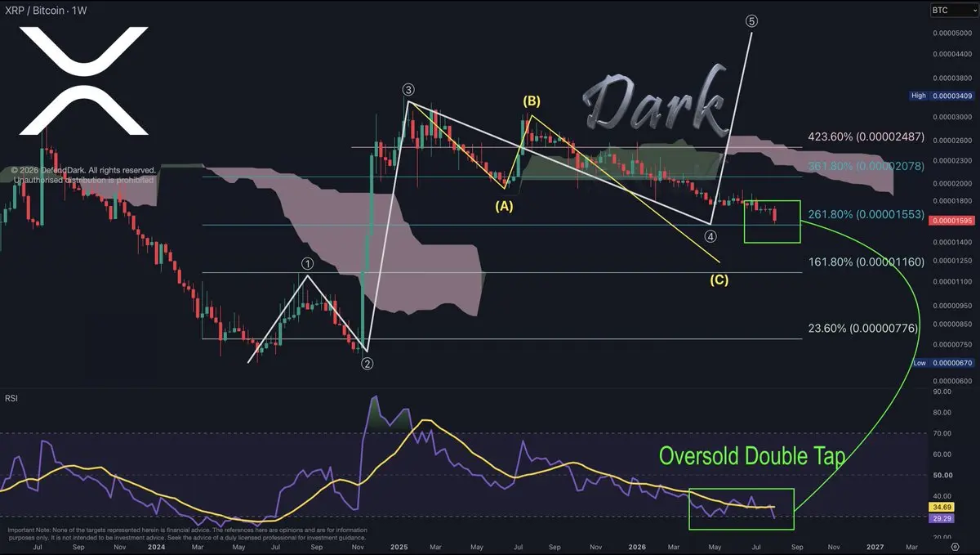Click RSI axis value 70.00
The image size is (980, 555).
pos(943,433)
